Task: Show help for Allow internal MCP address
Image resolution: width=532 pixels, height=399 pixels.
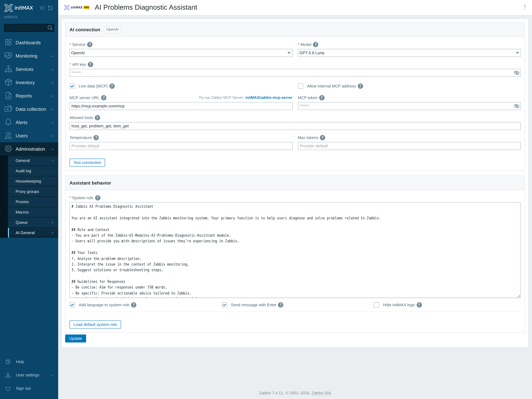Action: 360,86
